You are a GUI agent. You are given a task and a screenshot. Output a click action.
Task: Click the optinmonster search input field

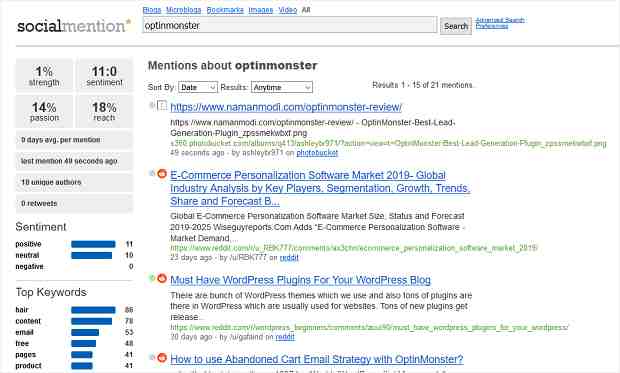pos(289,25)
